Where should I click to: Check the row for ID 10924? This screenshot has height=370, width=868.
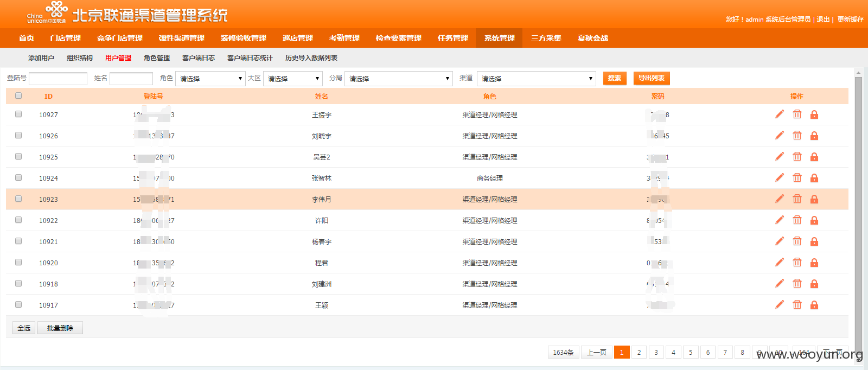pyautogui.click(x=18, y=177)
